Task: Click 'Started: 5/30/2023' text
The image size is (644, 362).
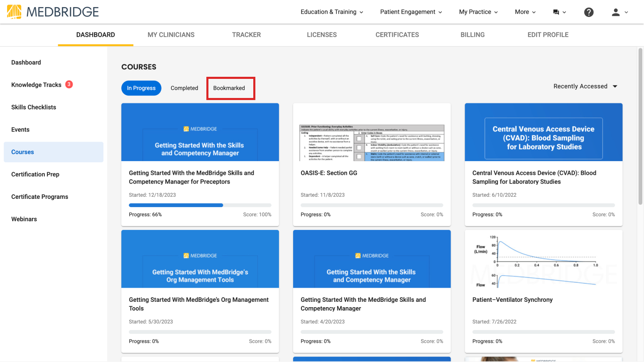Action: (151, 322)
